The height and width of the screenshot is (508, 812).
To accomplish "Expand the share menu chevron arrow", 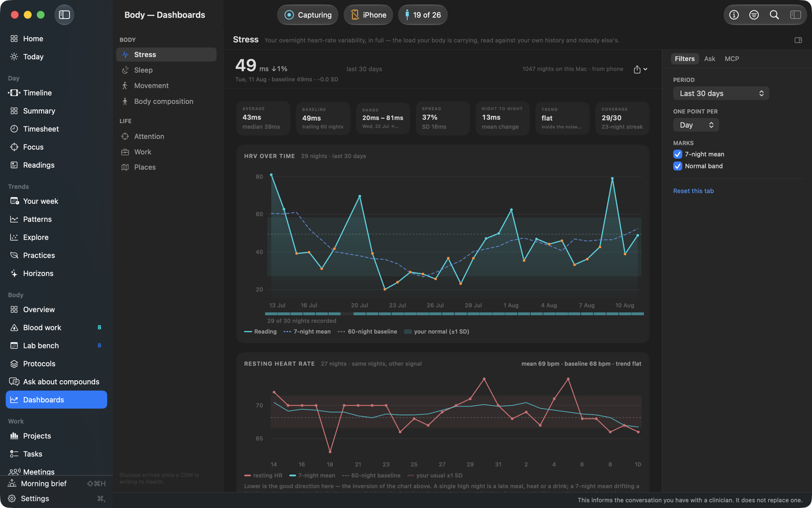I will tap(646, 69).
